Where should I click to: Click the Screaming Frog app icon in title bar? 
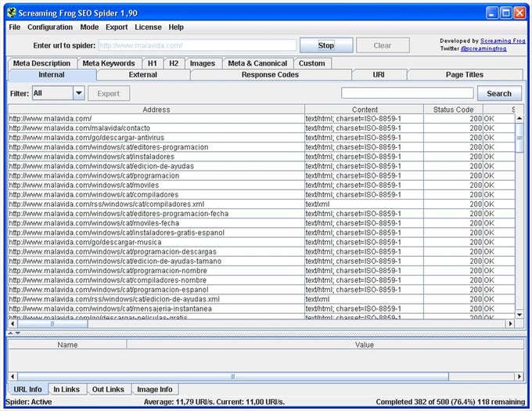[x=12, y=13]
